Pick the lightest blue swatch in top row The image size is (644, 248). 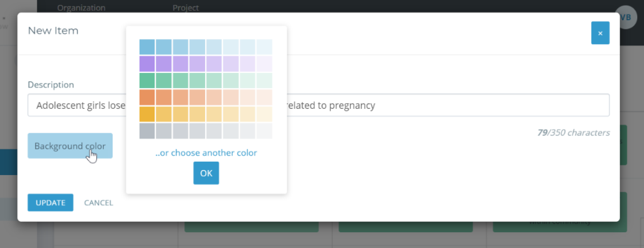pos(264,47)
